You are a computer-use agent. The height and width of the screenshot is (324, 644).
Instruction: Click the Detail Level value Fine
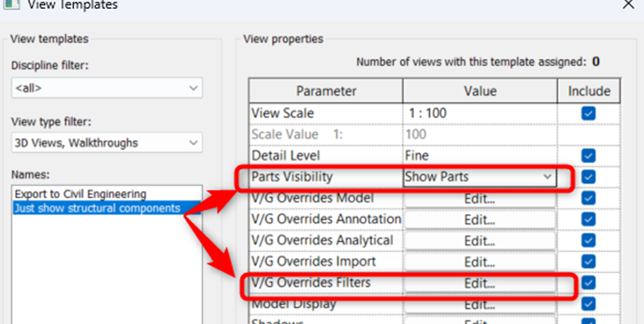[480, 156]
